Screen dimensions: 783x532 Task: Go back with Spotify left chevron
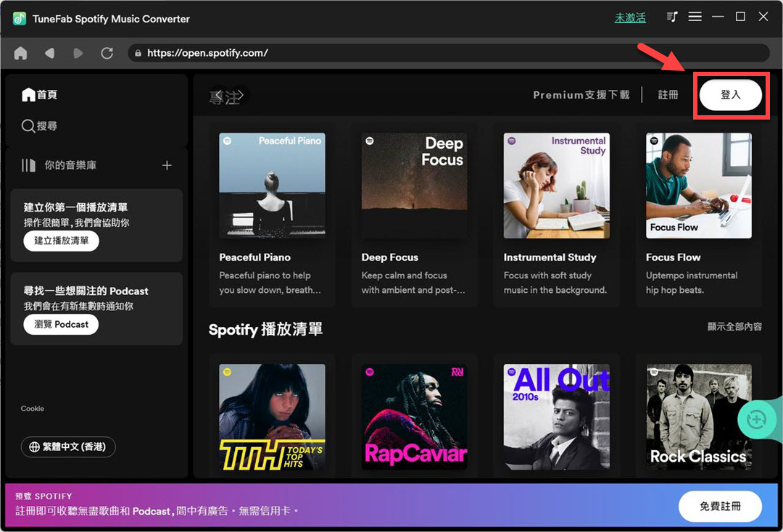[218, 95]
